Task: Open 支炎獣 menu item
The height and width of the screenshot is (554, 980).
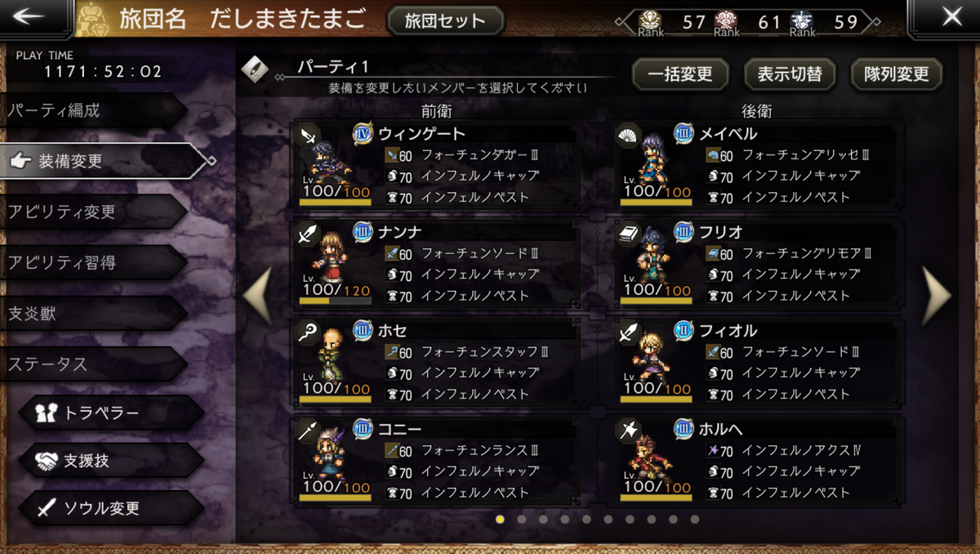Action: pos(94,313)
